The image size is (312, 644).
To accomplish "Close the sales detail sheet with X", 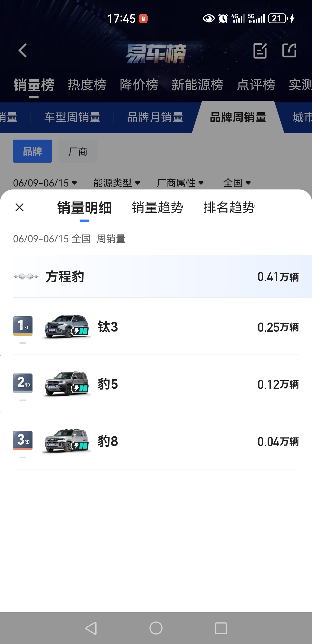I will click(19, 207).
